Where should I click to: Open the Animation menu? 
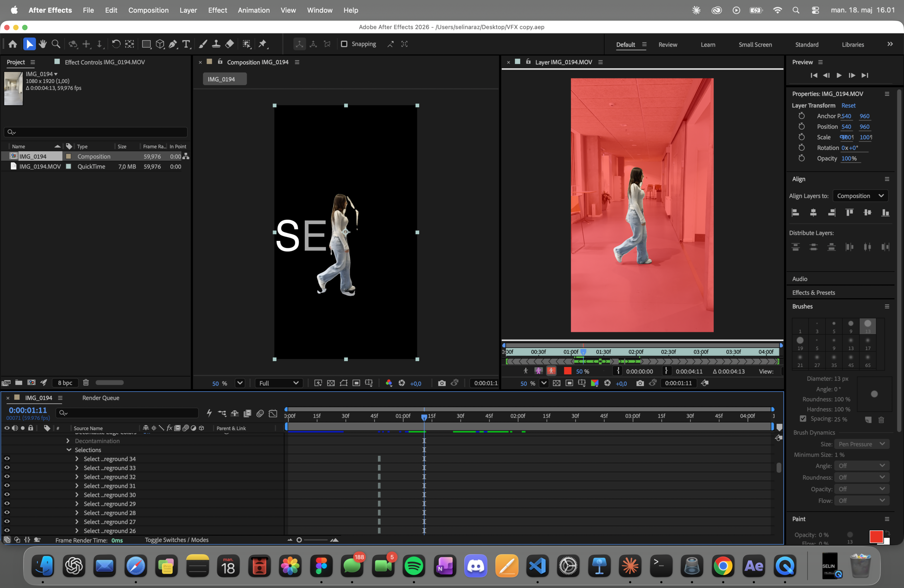pos(254,10)
